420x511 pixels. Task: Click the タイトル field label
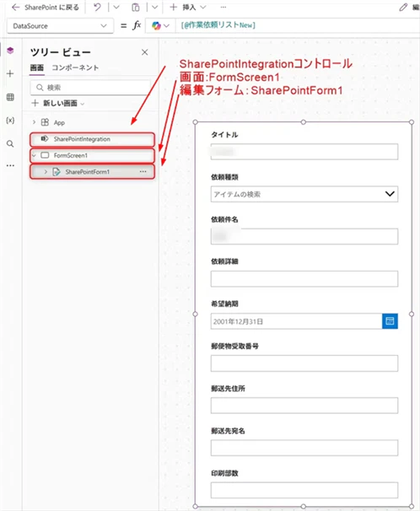(x=224, y=135)
